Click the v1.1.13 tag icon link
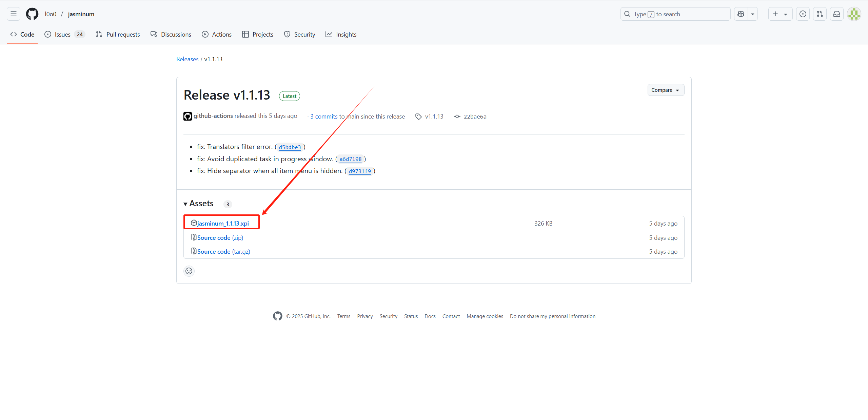This screenshot has height=420, width=868. point(430,117)
